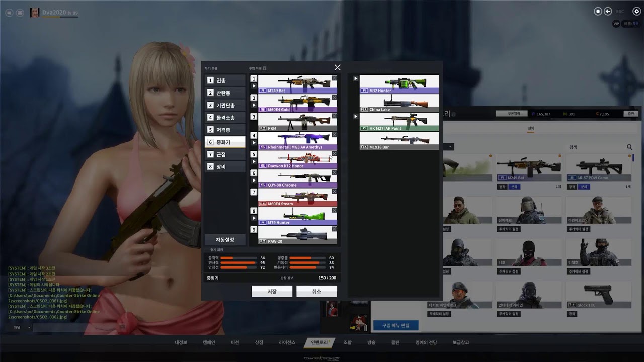The width and height of the screenshot is (644, 362).
Task: Click the 저장 save button
Action: coord(272,291)
